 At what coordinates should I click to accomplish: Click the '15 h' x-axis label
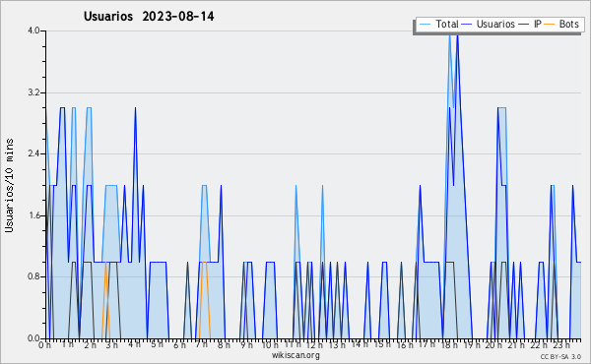382,344
